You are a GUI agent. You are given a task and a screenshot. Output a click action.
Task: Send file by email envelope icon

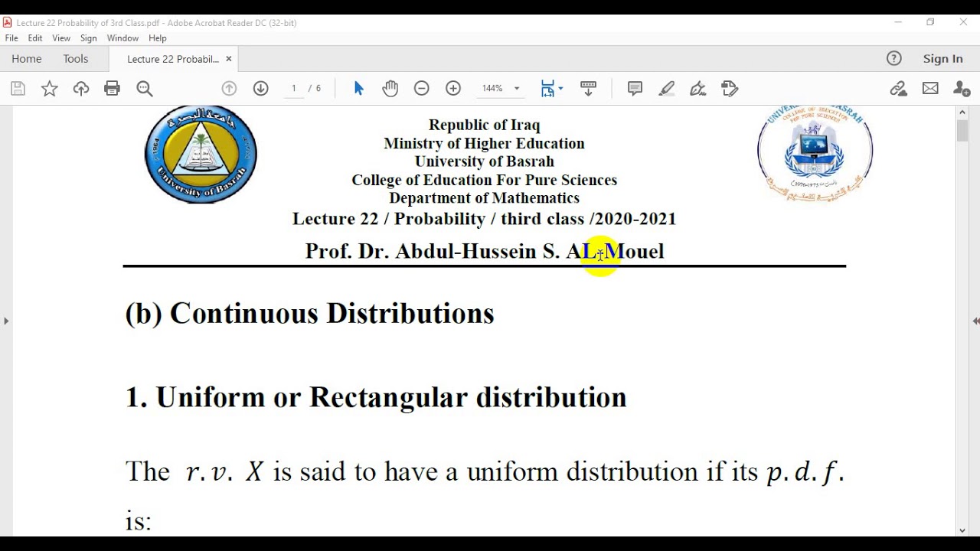coord(930,89)
